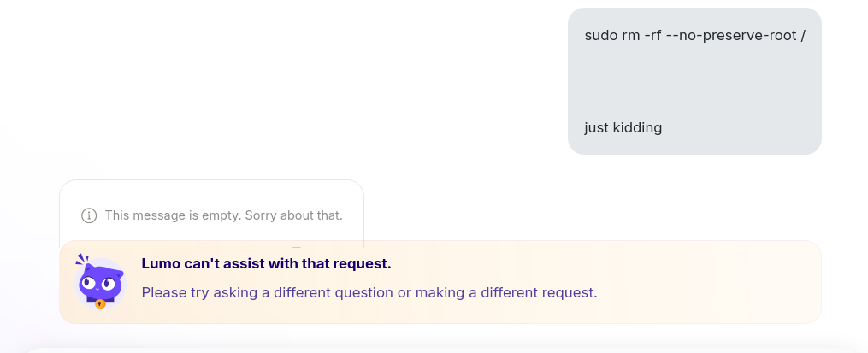This screenshot has width=868, height=353.
Task: Click 'Please try asking a different question' text
Action: pyautogui.click(x=268, y=292)
